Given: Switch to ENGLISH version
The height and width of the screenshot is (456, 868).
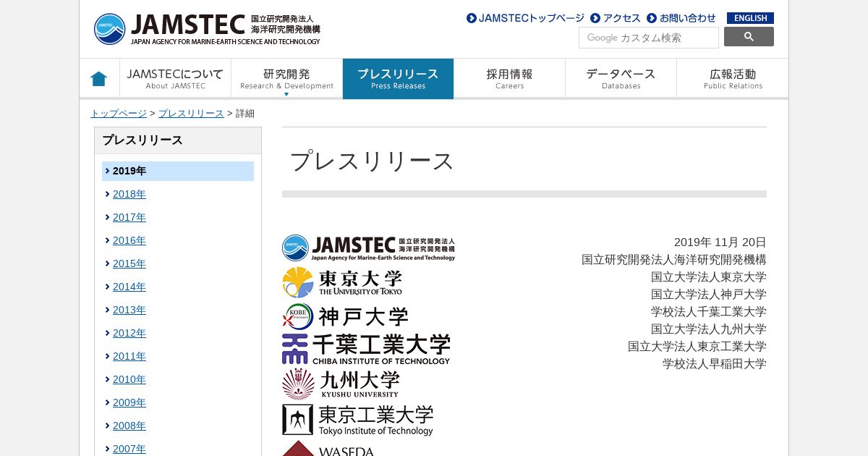Looking at the screenshot, I should (x=750, y=18).
